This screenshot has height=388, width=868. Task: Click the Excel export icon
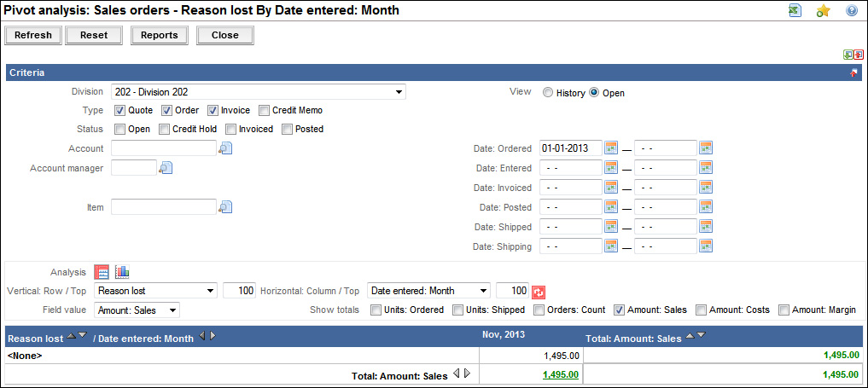795,11
